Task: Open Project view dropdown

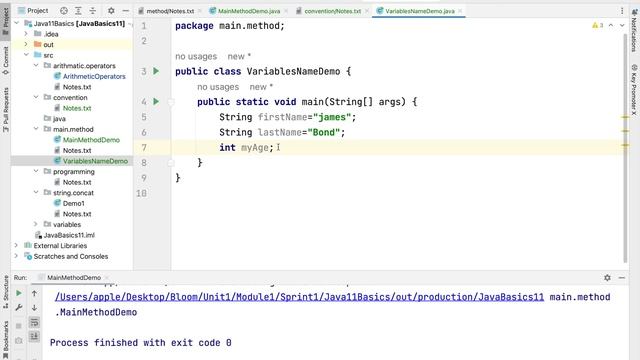Action: point(33,11)
